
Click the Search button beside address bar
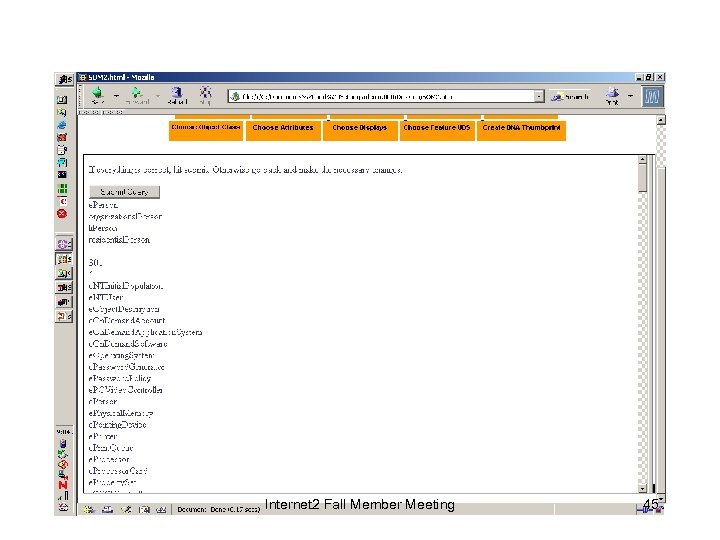point(570,96)
